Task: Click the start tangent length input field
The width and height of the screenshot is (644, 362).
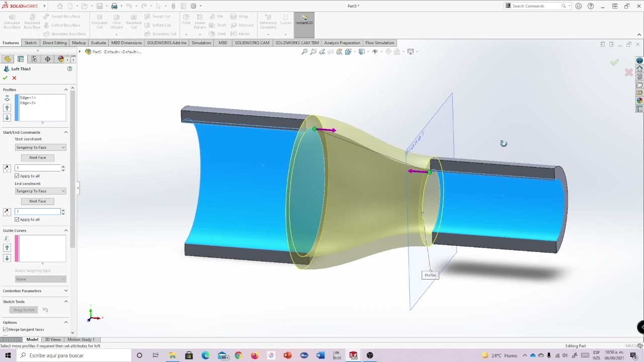Action: (x=37, y=168)
